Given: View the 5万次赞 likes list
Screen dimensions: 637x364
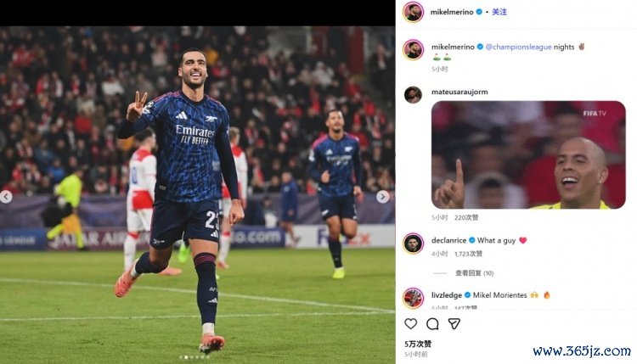Looking at the screenshot, I should pyautogui.click(x=418, y=344).
